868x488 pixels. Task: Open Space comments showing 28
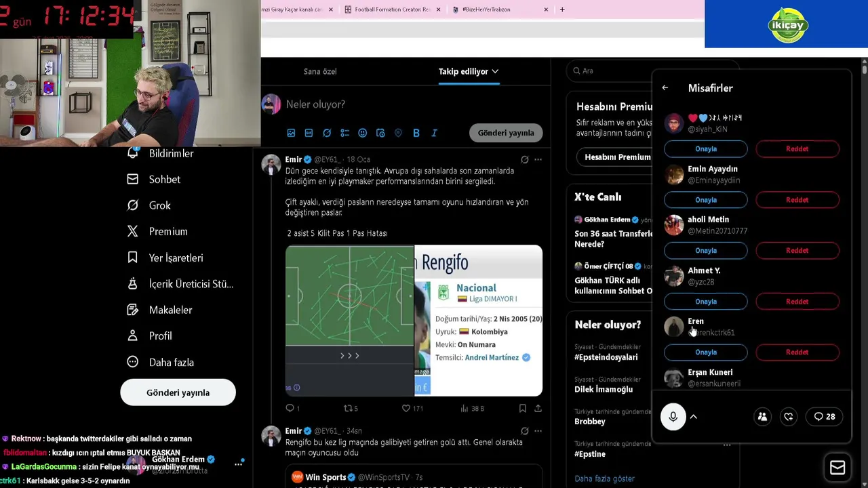(x=825, y=417)
